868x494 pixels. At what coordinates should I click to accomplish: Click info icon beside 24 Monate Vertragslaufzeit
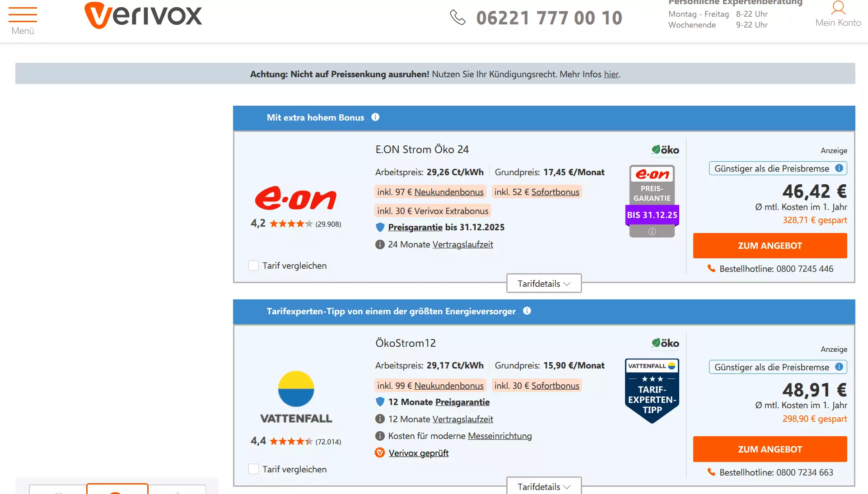(380, 244)
